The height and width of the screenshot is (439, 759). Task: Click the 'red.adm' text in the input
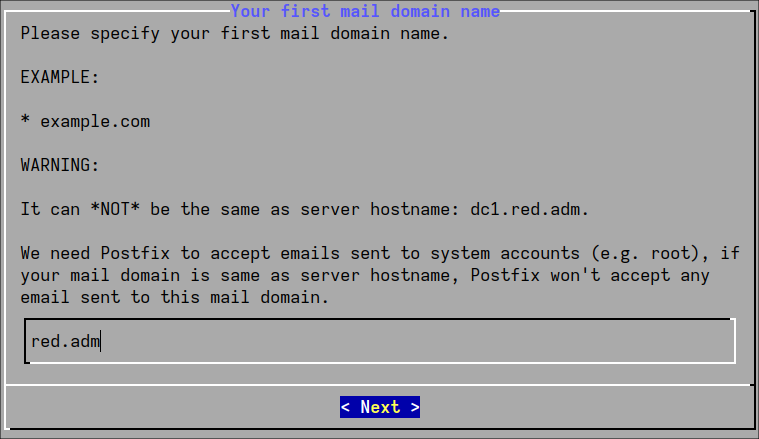click(65, 341)
